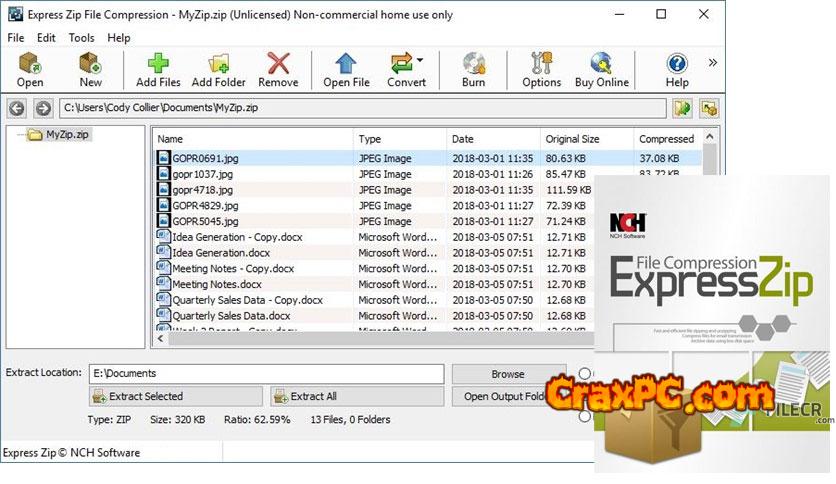Select the gopr1037.jpg file icon
The width and height of the screenshot is (836, 484).
(163, 174)
